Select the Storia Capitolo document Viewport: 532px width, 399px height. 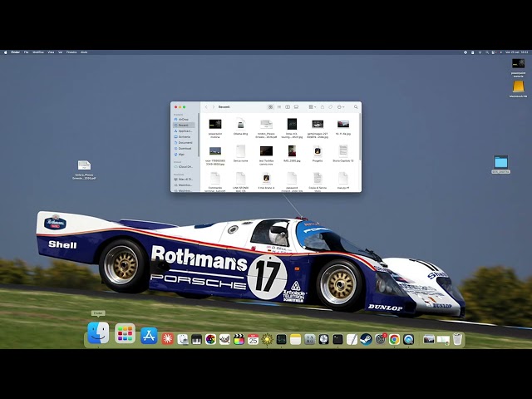343,151
